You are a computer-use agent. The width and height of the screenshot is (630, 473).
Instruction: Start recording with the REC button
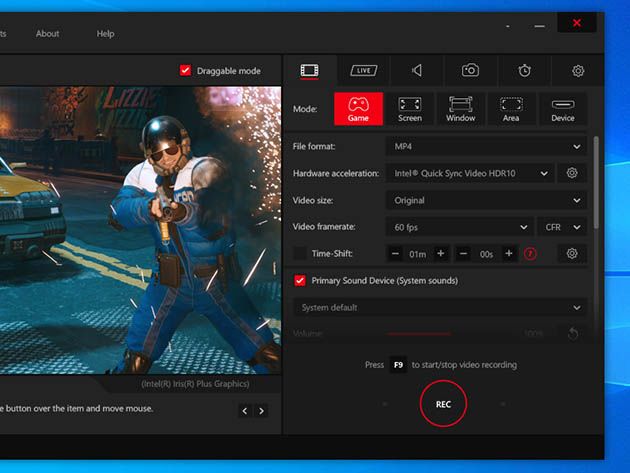pos(443,403)
